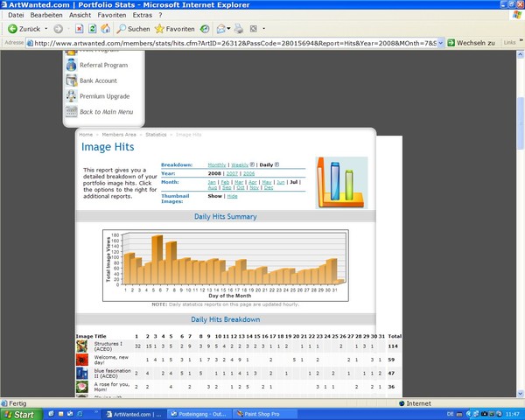
Task: Open the mail button dropdown arrow
Action: pyautogui.click(x=228, y=29)
